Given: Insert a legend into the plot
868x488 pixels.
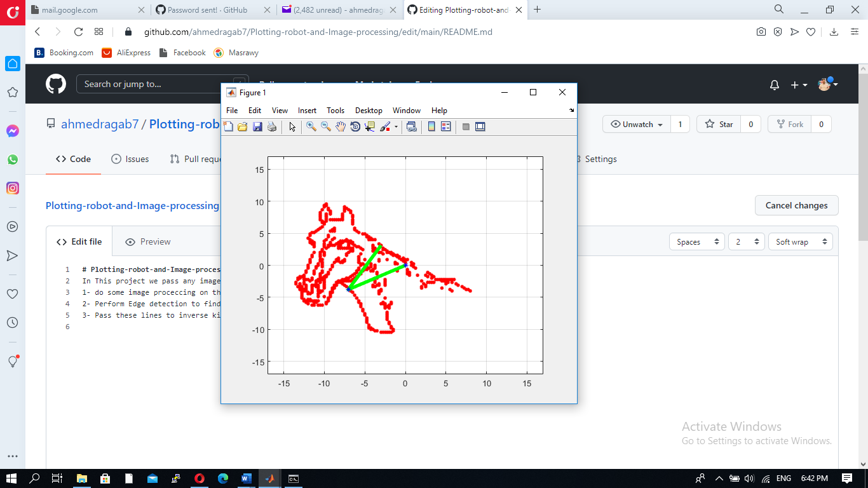Looking at the screenshot, I should 445,126.
